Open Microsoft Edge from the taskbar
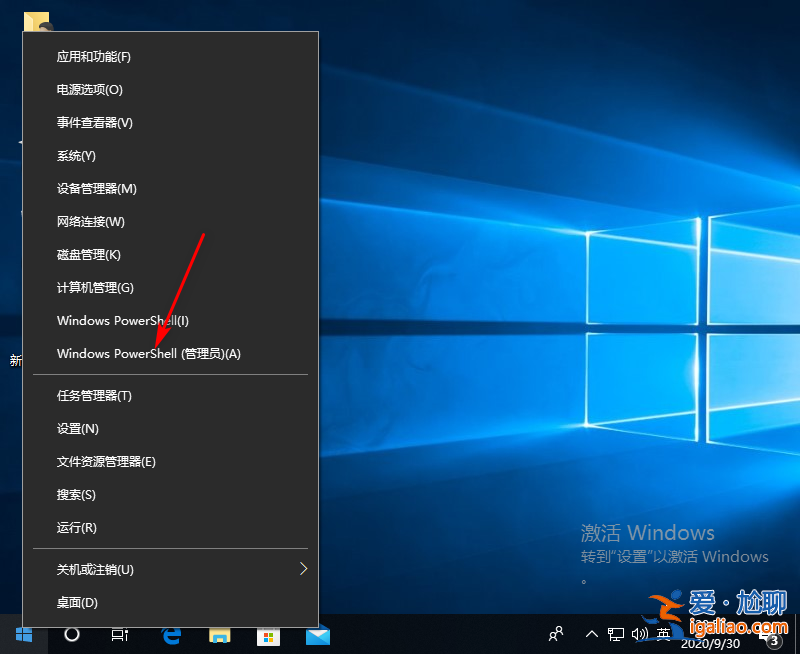This screenshot has width=800, height=654. click(x=168, y=636)
